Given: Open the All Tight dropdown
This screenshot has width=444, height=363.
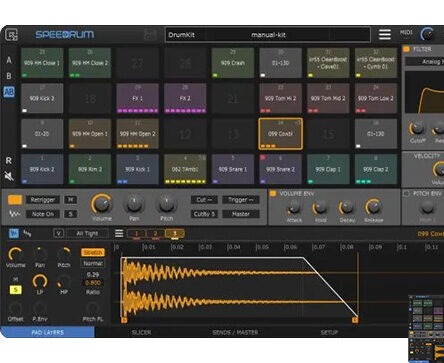Looking at the screenshot, I should click(87, 233).
